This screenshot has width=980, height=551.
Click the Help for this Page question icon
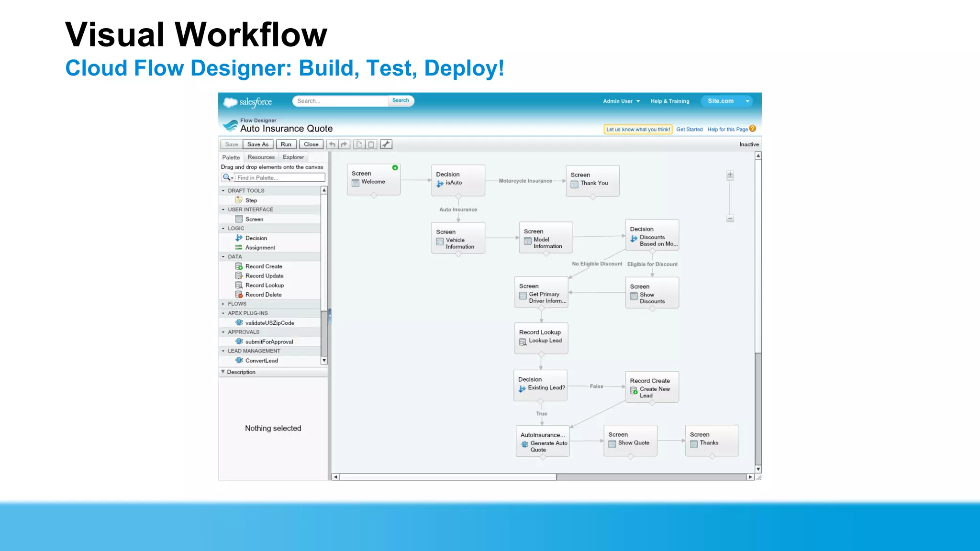753,129
